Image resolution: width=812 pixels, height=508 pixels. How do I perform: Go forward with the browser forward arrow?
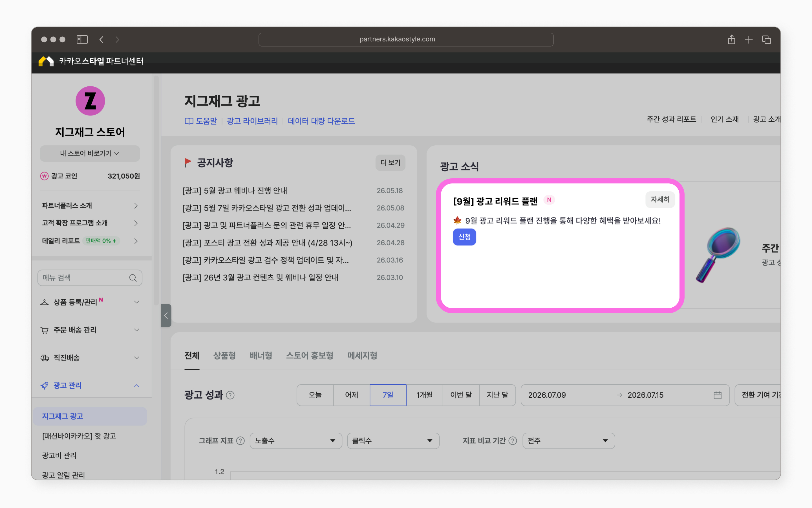pos(117,40)
